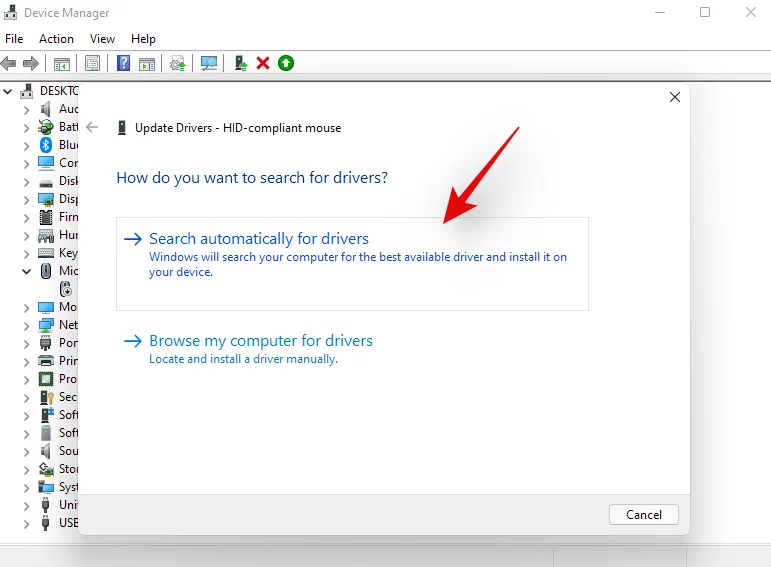Select the Print queues printer icon
This screenshot has width=771, height=567.
46,361
